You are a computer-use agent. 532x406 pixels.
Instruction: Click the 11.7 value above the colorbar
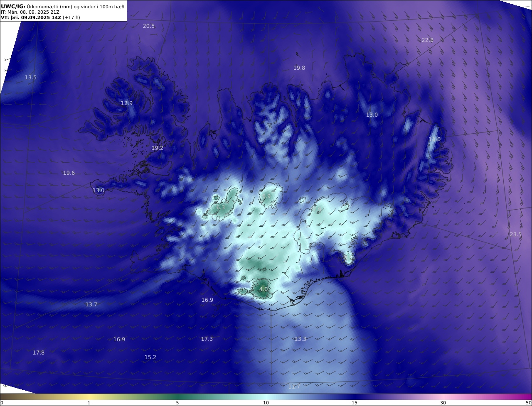(x=294, y=386)
